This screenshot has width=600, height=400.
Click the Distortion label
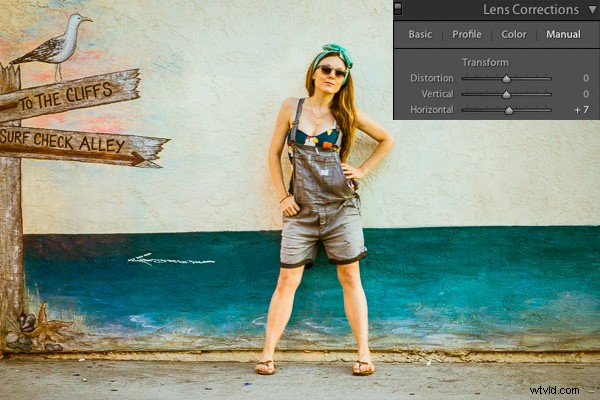click(x=432, y=78)
